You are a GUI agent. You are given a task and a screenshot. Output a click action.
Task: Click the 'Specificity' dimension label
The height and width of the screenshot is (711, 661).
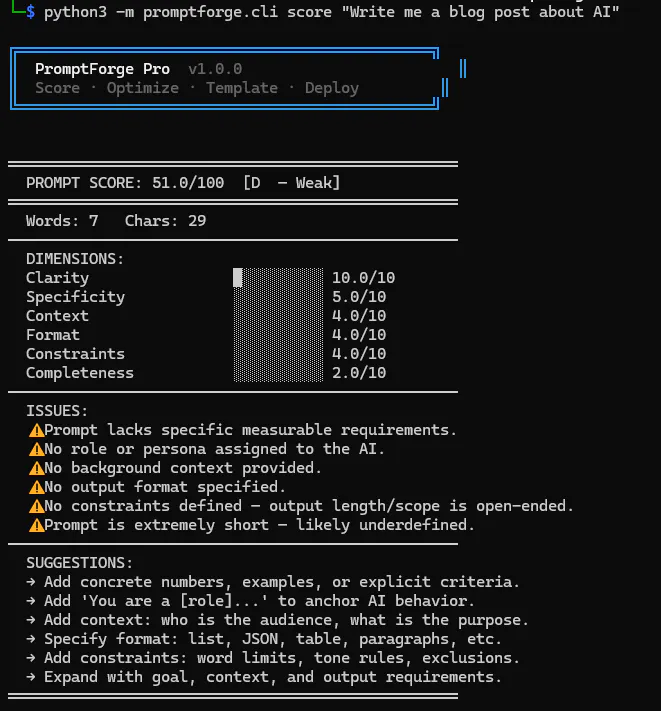point(75,297)
